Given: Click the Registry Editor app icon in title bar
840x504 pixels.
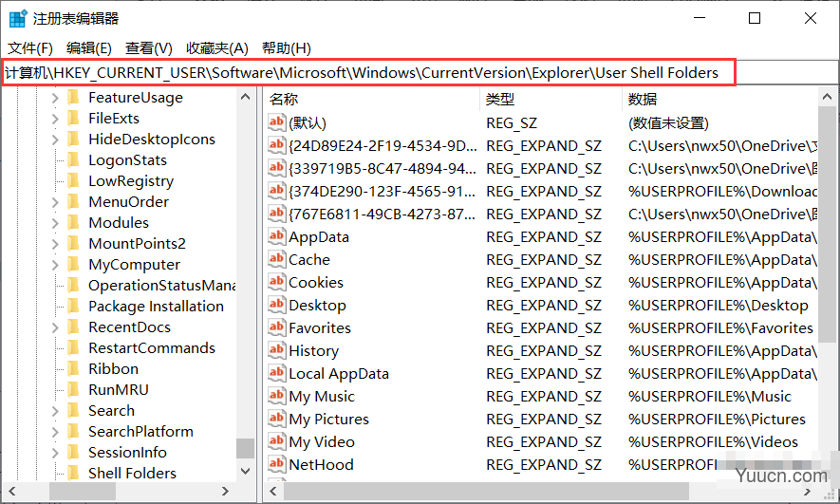Looking at the screenshot, I should coord(18,19).
